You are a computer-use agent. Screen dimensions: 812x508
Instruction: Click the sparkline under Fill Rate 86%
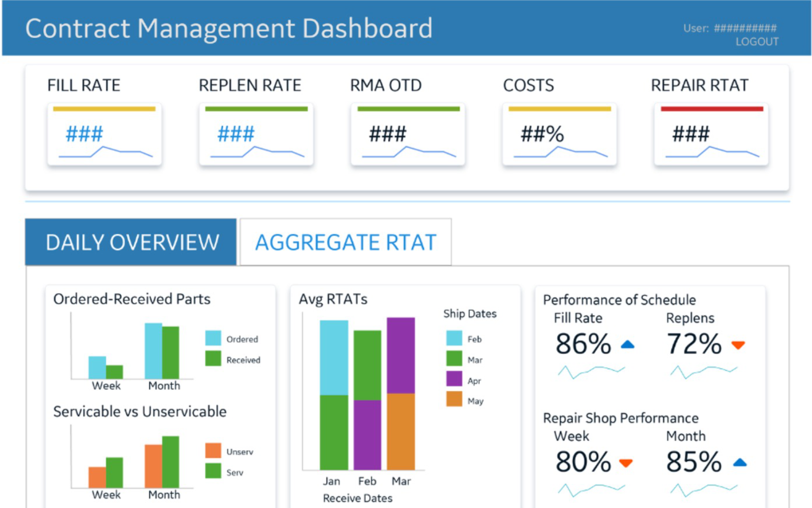point(592,372)
